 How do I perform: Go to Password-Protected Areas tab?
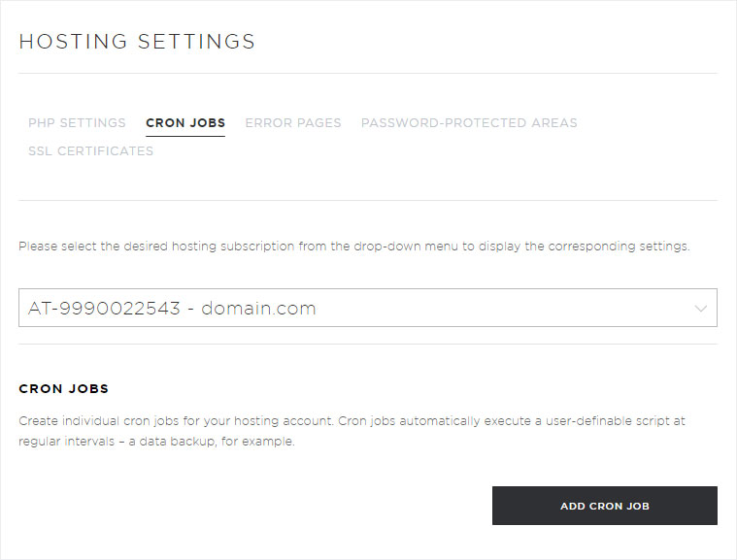[469, 123]
